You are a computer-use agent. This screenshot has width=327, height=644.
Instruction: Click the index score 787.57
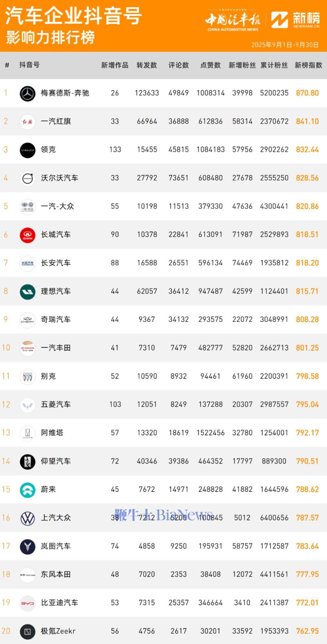(x=307, y=518)
